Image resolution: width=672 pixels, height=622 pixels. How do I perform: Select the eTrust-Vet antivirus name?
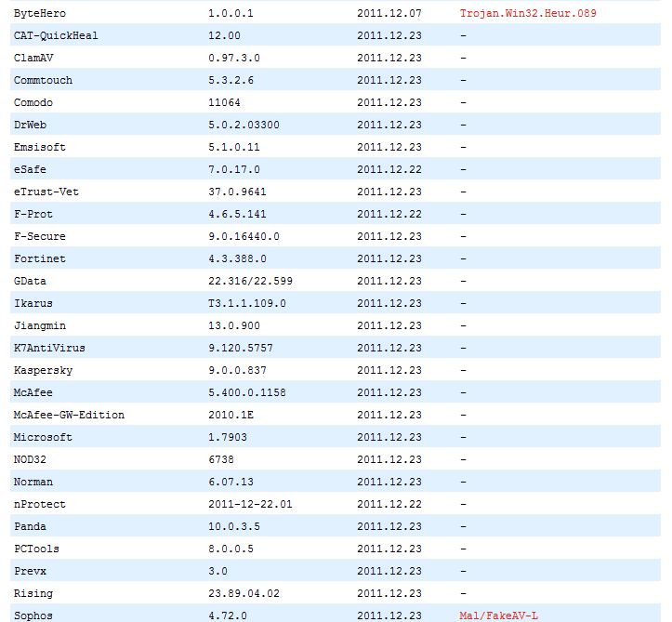46,192
